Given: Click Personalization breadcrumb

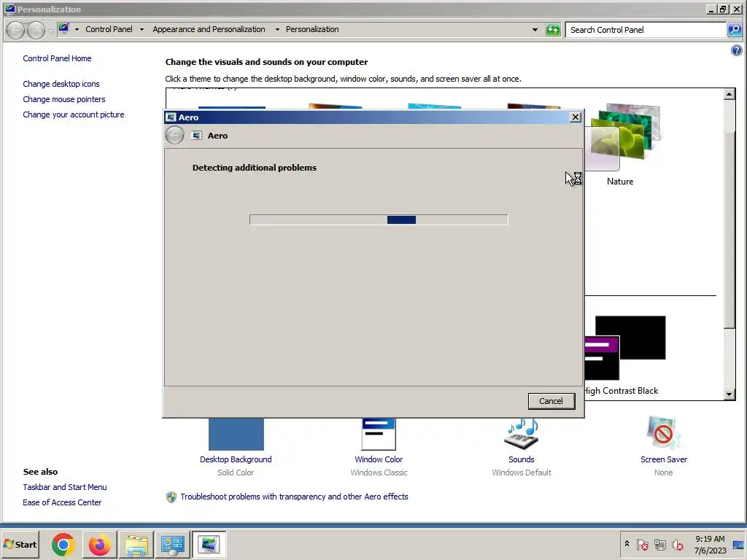Looking at the screenshot, I should coord(312,29).
